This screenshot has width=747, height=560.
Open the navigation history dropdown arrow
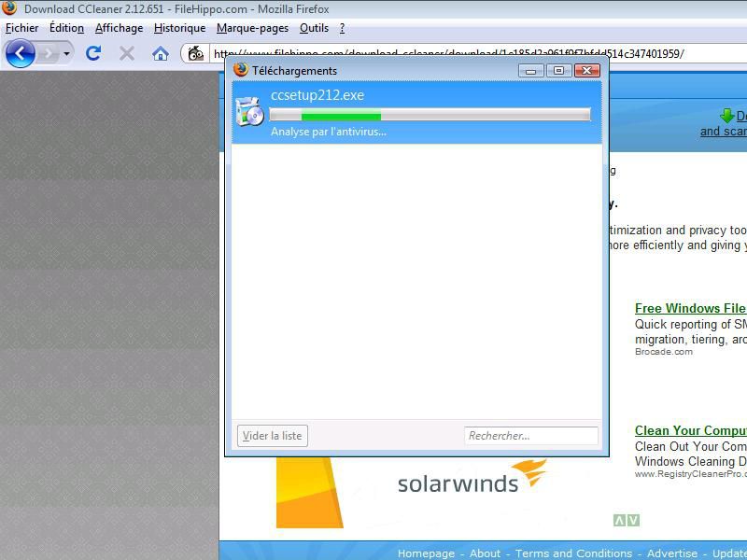[66, 53]
